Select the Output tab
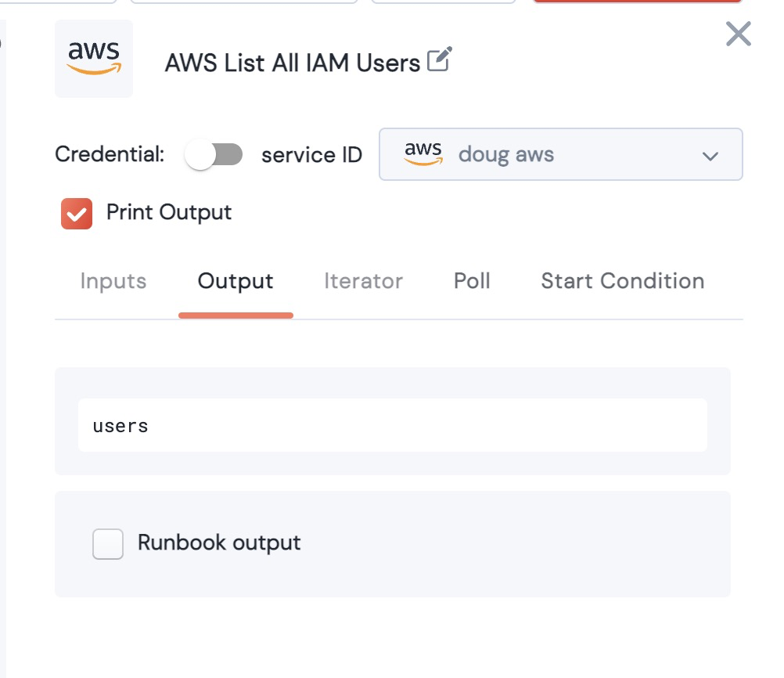This screenshot has width=784, height=678. 236,281
